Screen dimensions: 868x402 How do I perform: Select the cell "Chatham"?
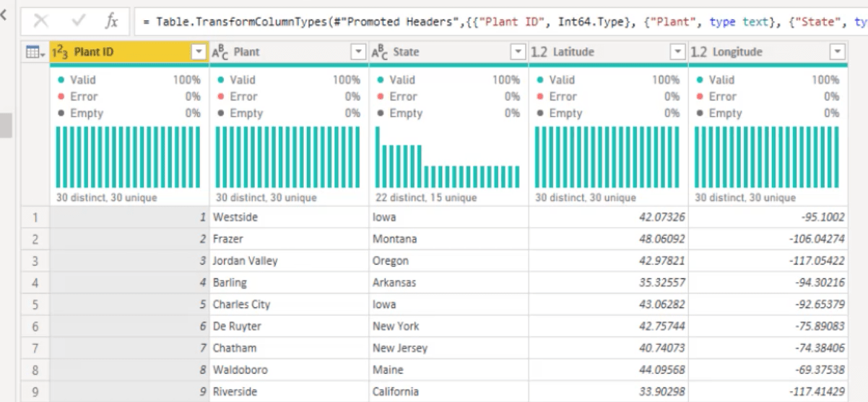click(x=289, y=348)
